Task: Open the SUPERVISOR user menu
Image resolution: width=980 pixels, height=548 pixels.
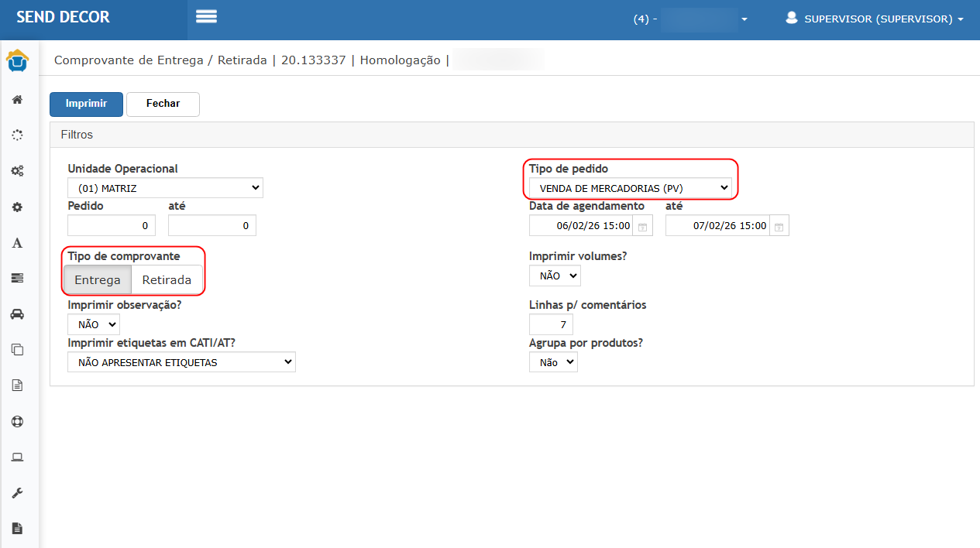Action: [875, 19]
